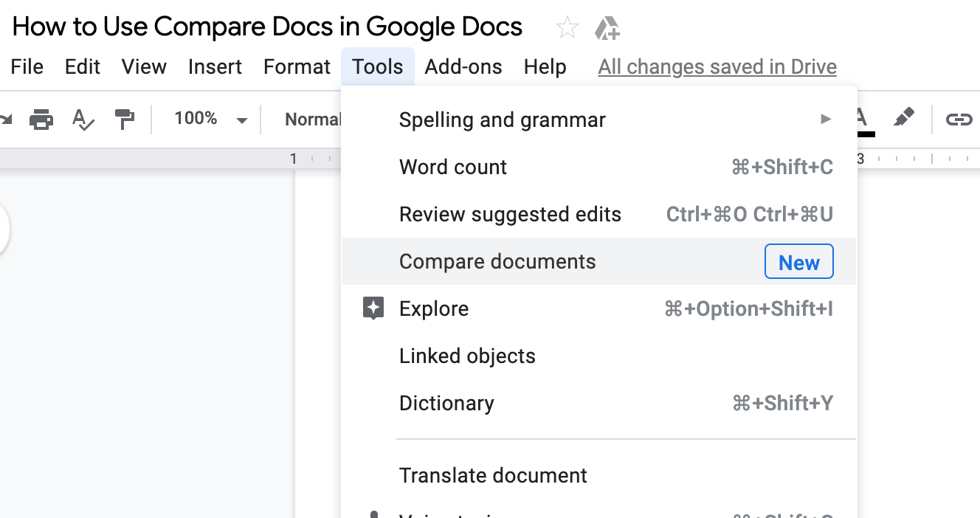980x518 pixels.
Task: Run spell check toolbar icon
Action: pos(83,119)
